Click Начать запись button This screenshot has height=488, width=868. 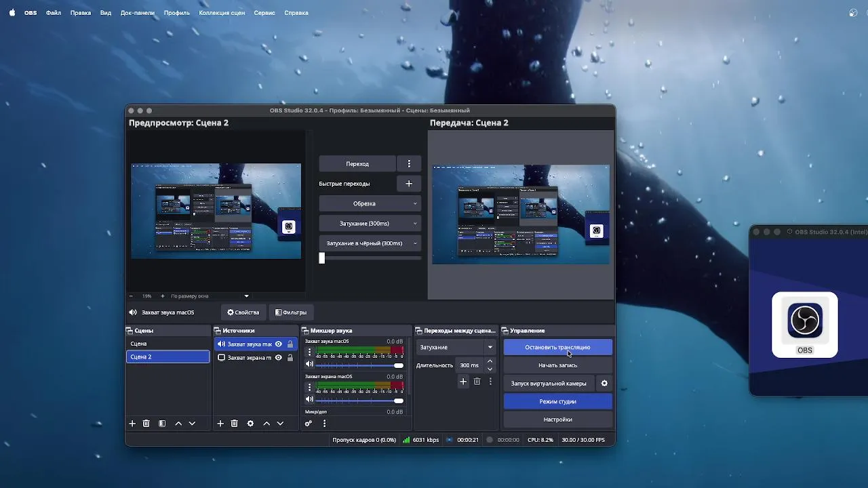[558, 365]
